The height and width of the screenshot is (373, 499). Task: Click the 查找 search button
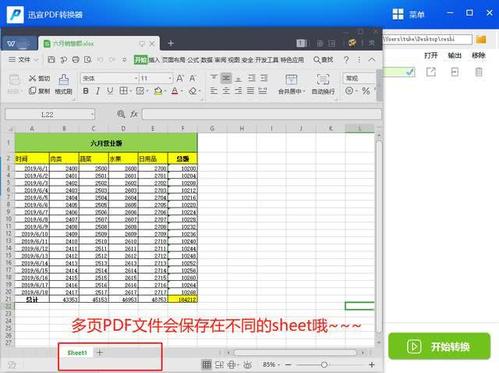click(323, 60)
